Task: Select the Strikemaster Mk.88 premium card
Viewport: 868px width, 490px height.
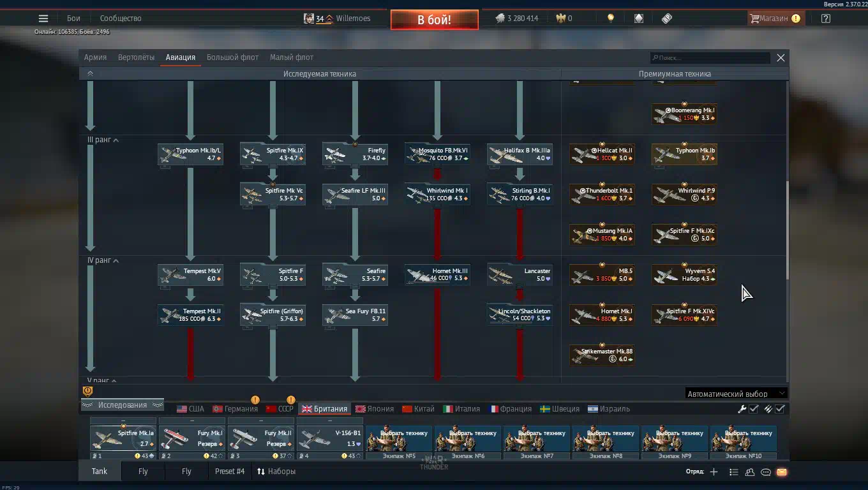Action: click(602, 355)
